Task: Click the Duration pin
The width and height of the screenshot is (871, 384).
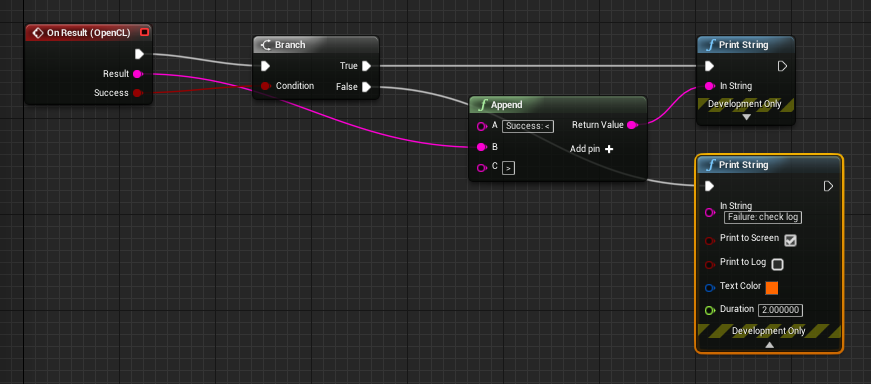Action: pyautogui.click(x=709, y=310)
